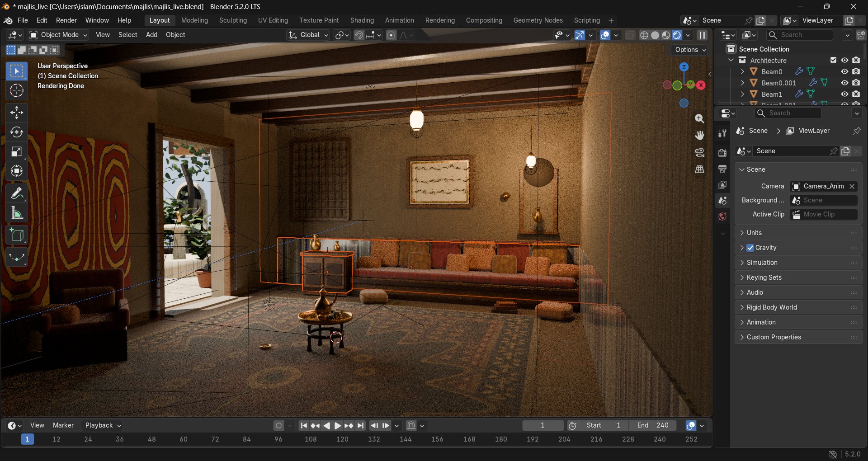Open viewport Options dropdown
This screenshot has width=868, height=461.
pyautogui.click(x=690, y=50)
